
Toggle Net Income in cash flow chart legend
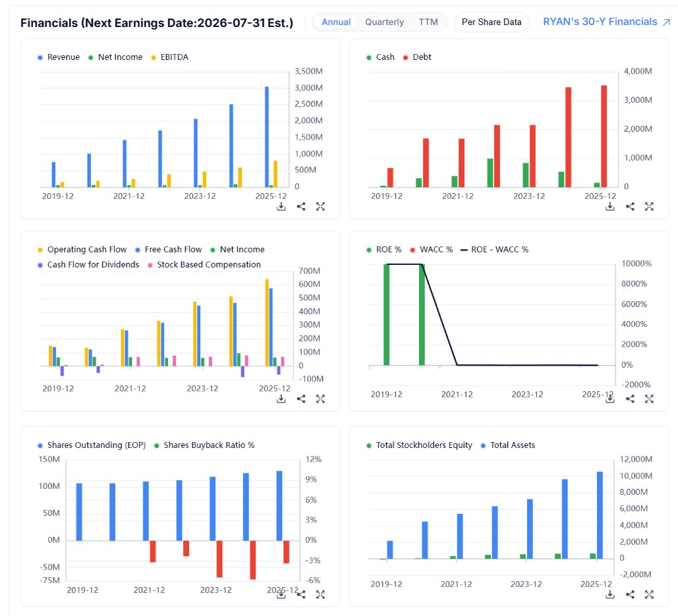(237, 250)
